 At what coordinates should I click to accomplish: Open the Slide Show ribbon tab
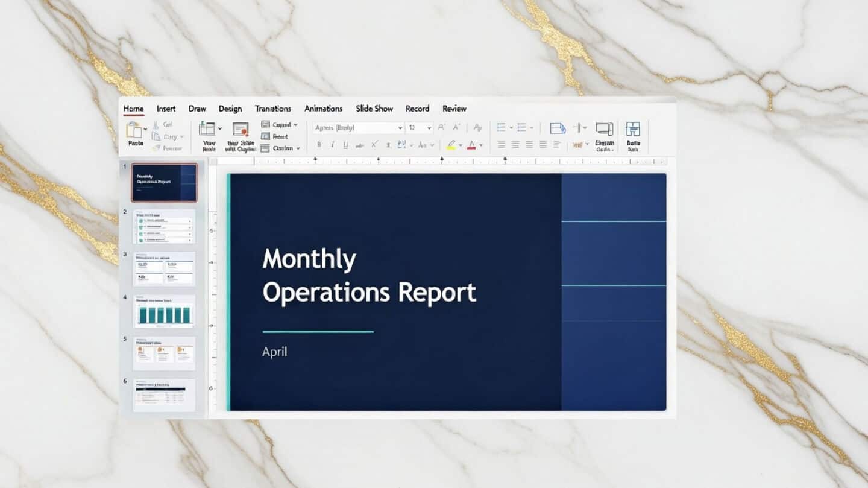[374, 109]
